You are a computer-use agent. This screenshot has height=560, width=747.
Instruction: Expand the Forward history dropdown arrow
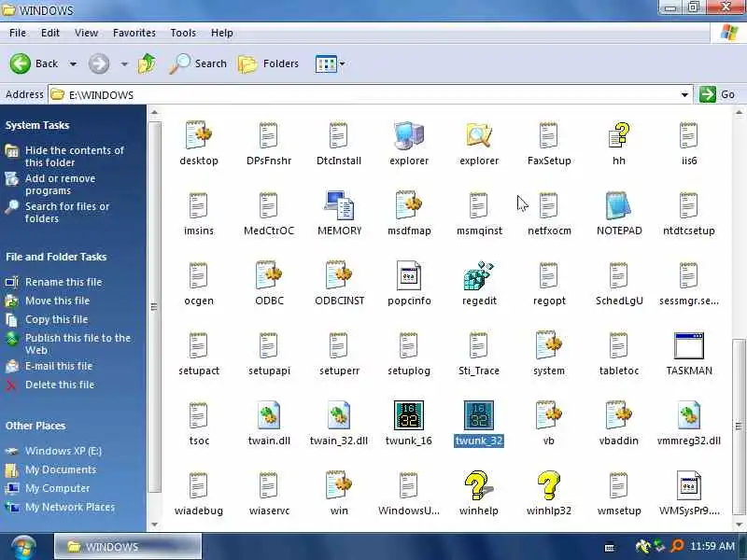(124, 63)
